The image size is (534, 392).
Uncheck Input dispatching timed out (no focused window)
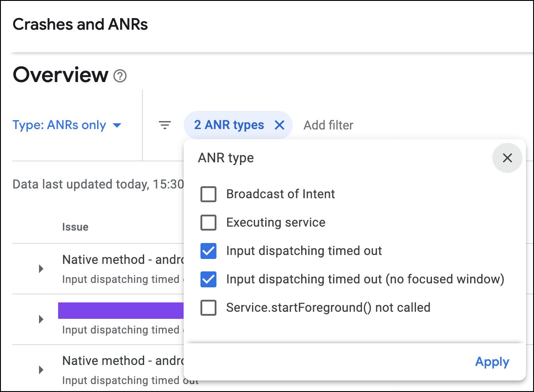(x=208, y=279)
